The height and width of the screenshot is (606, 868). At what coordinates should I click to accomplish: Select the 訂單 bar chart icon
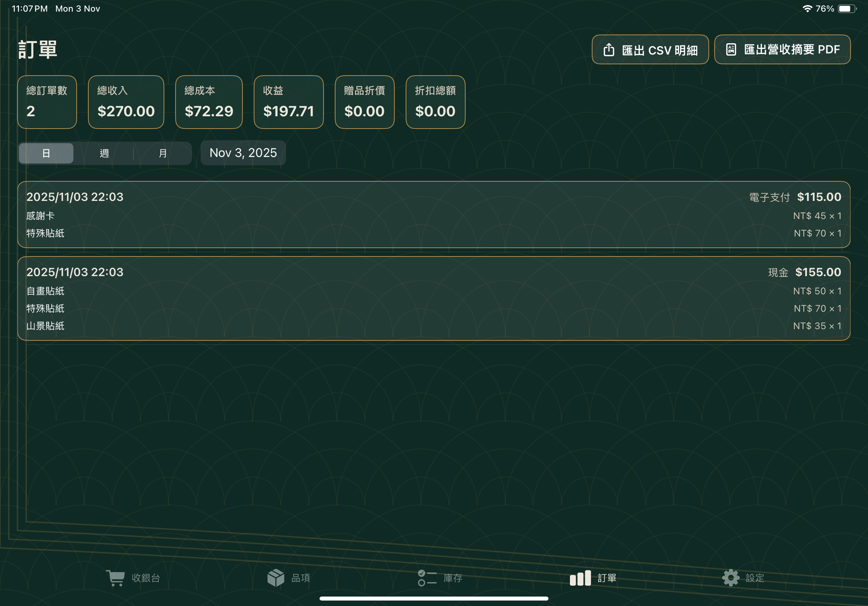point(580,578)
